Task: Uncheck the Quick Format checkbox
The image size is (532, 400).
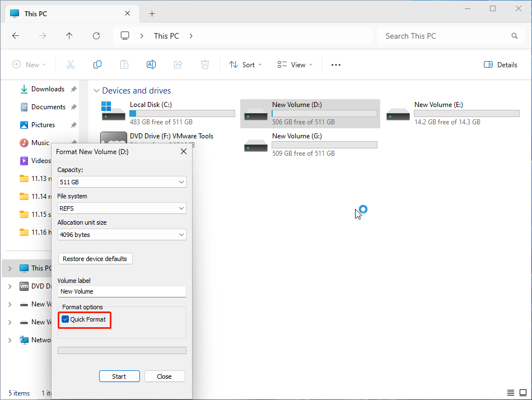Action: click(66, 319)
